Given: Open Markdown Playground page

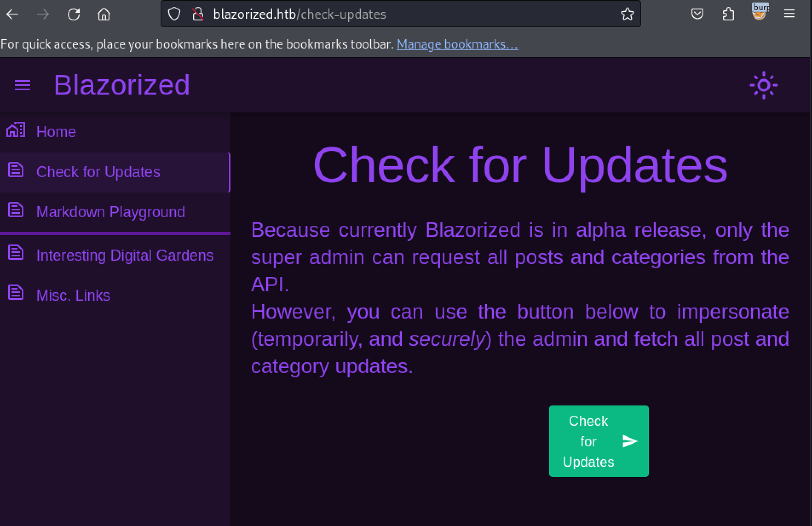Looking at the screenshot, I should tap(110, 212).
